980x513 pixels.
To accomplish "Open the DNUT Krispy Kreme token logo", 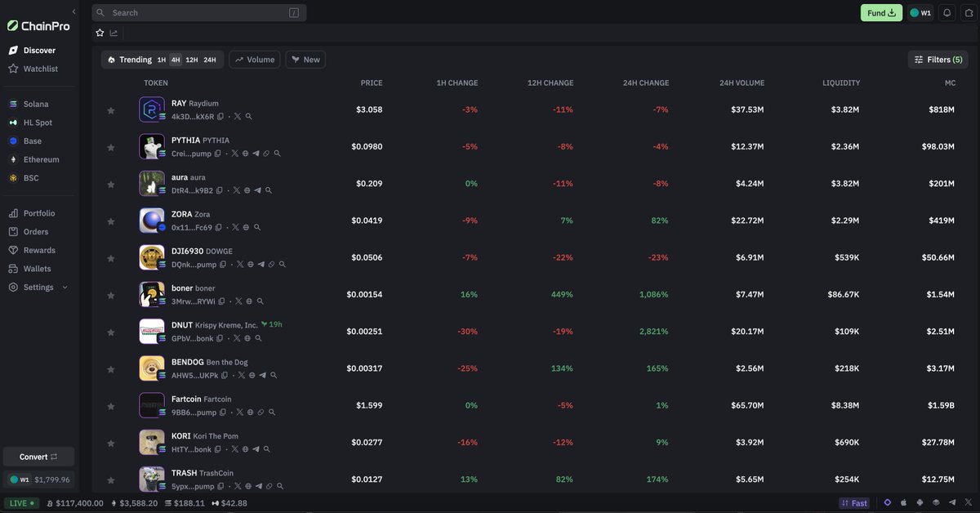I will click(x=152, y=332).
